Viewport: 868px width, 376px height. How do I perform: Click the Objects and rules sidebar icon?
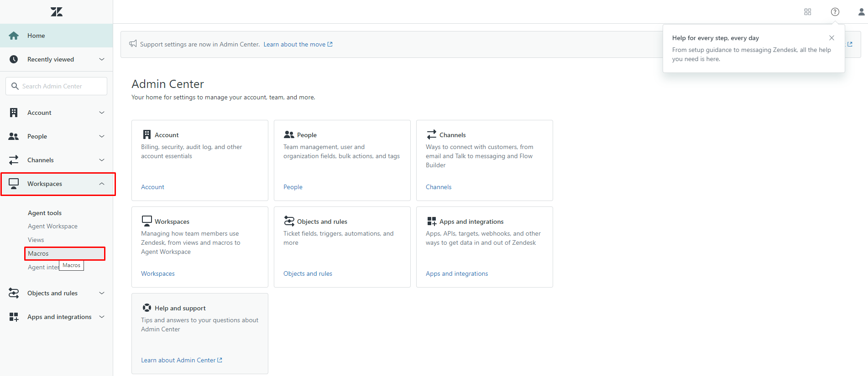(14, 293)
